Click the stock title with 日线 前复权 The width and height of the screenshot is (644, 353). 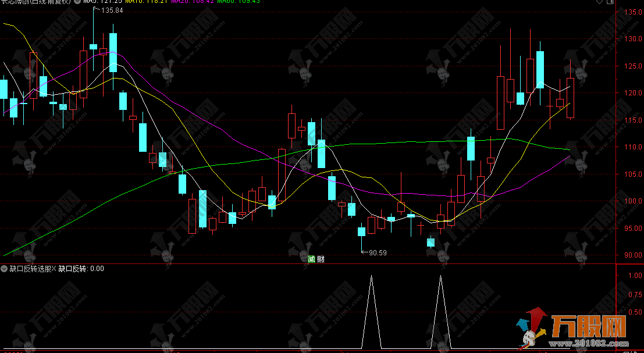(36, 2)
